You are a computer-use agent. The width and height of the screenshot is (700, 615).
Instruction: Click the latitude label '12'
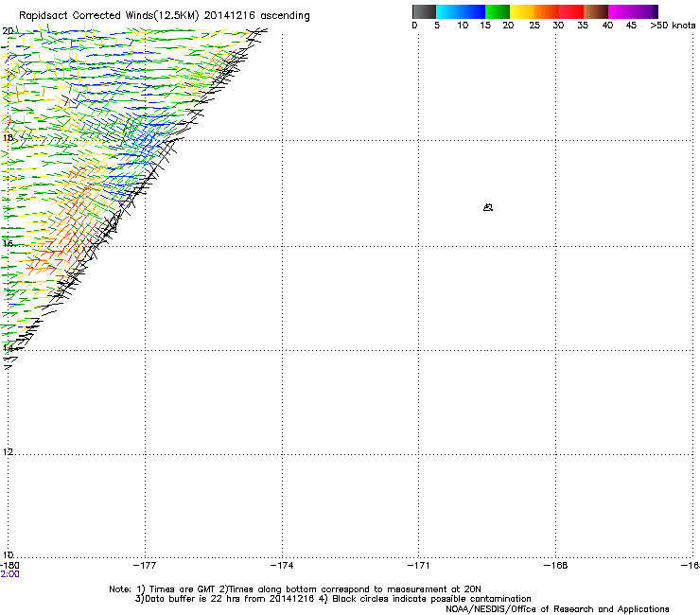8,451
